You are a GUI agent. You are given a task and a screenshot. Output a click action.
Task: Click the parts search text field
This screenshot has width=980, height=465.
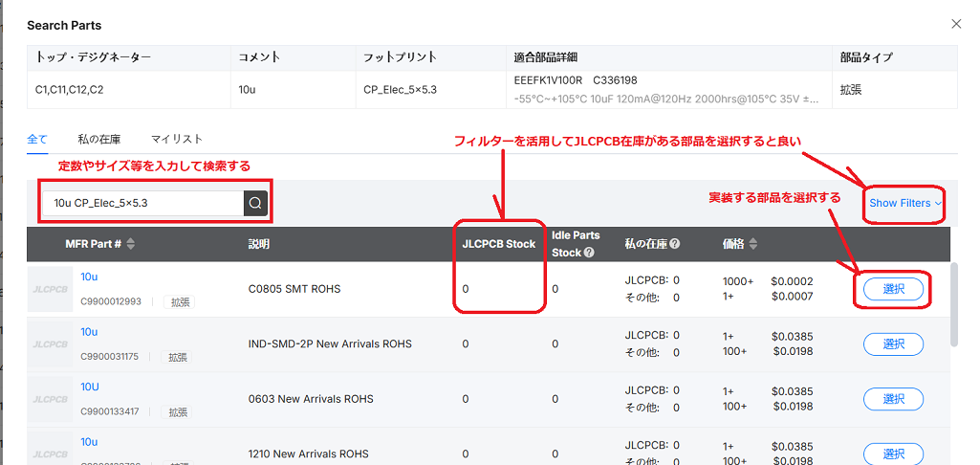[x=143, y=203]
